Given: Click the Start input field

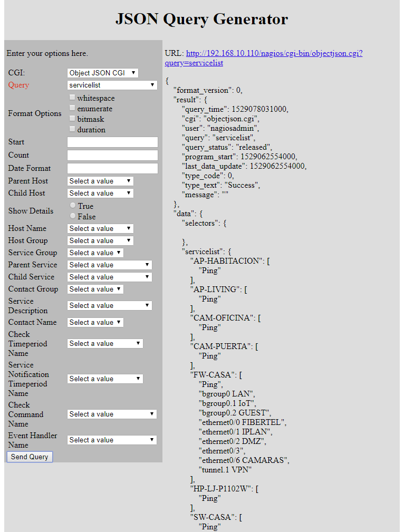Looking at the screenshot, I should [x=112, y=142].
